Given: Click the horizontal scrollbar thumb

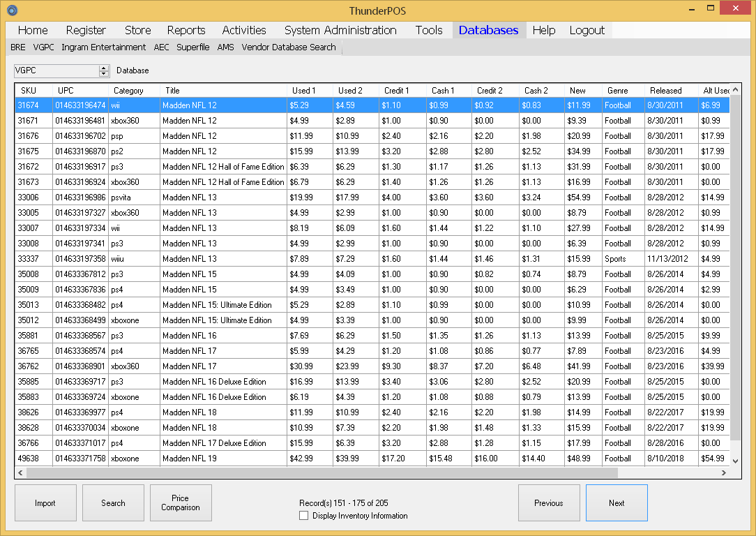Looking at the screenshot, I should (x=322, y=472).
